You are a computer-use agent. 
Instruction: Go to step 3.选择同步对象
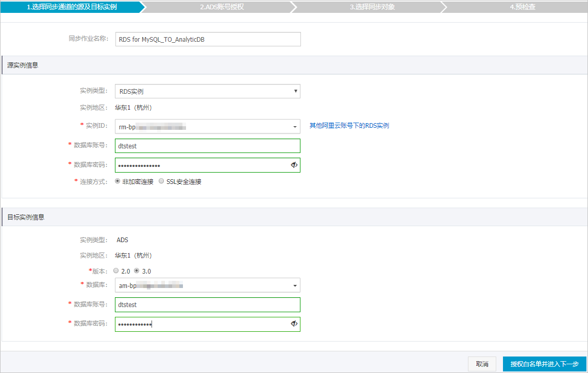coord(372,7)
